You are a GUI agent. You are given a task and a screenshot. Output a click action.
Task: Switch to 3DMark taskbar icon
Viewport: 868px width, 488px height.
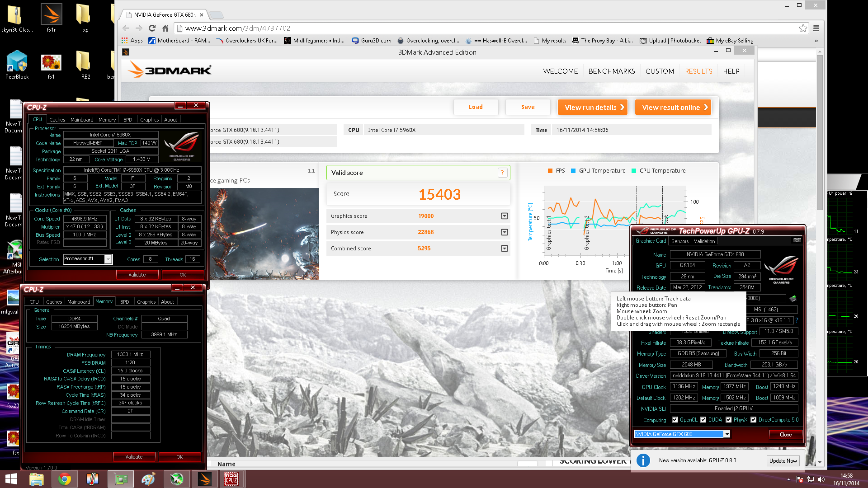[204, 479]
